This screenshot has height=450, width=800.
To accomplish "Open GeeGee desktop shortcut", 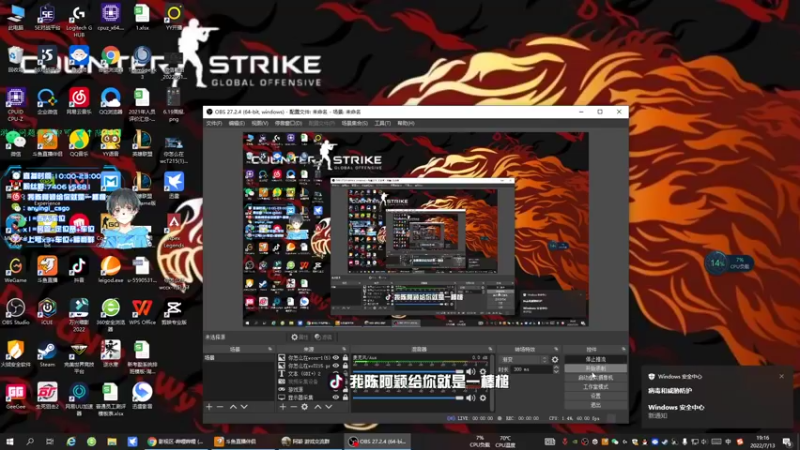I will pyautogui.click(x=15, y=396).
